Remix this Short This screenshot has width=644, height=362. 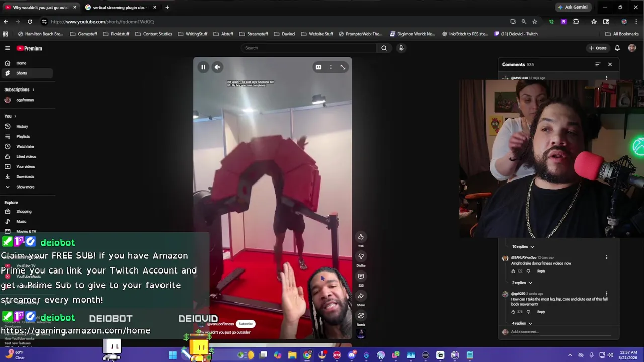361,316
